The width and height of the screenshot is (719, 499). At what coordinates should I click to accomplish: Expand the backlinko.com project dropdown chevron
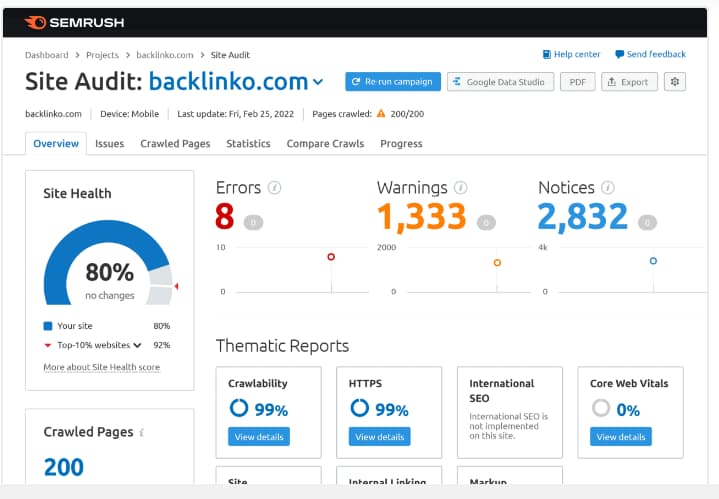pos(318,82)
